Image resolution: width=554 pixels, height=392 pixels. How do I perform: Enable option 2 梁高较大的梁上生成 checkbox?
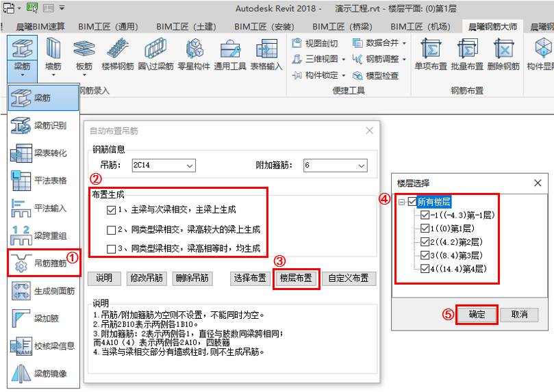pyautogui.click(x=111, y=230)
